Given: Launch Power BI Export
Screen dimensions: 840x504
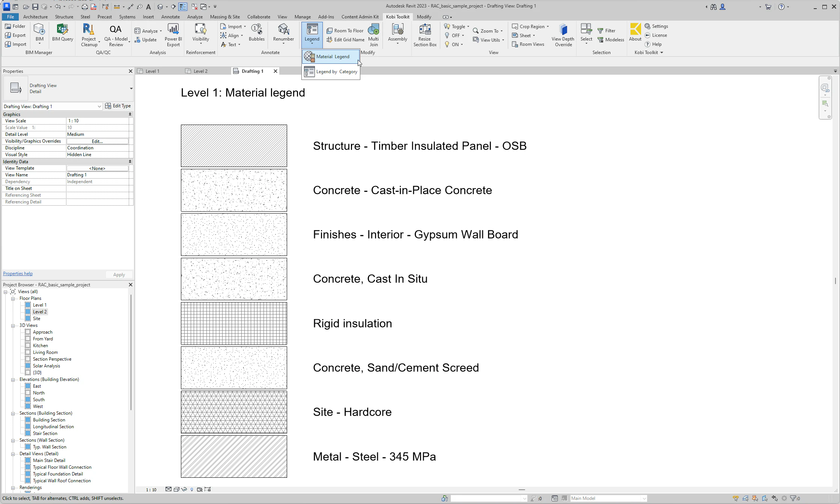Looking at the screenshot, I should (x=173, y=35).
